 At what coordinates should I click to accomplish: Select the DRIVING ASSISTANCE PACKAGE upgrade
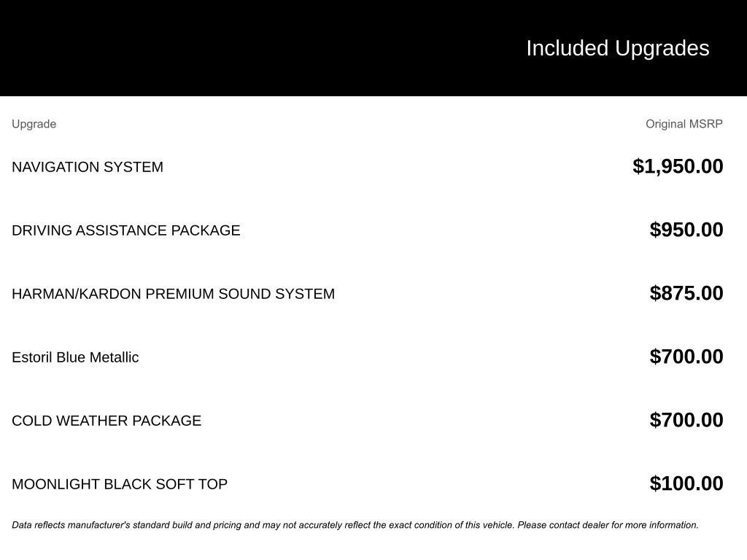[x=126, y=230]
